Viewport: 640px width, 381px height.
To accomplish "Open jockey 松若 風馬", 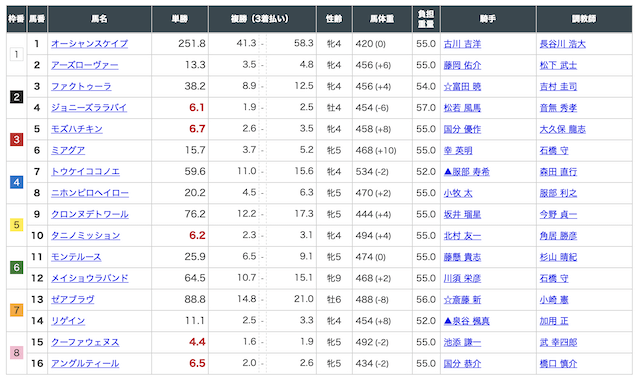I will click(x=462, y=108).
